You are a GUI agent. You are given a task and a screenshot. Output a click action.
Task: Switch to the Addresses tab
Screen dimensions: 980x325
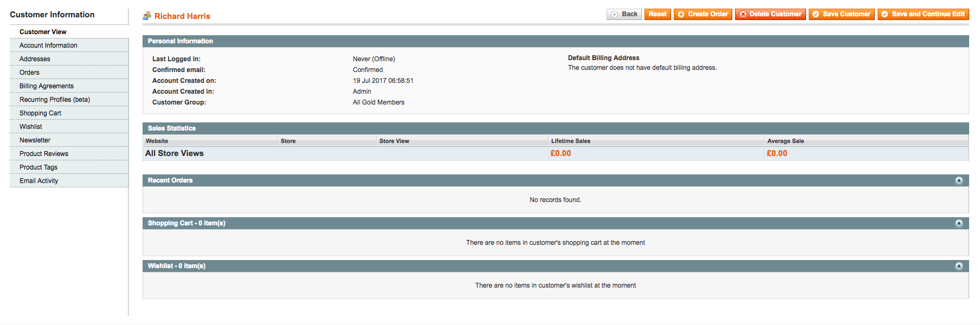click(x=35, y=59)
